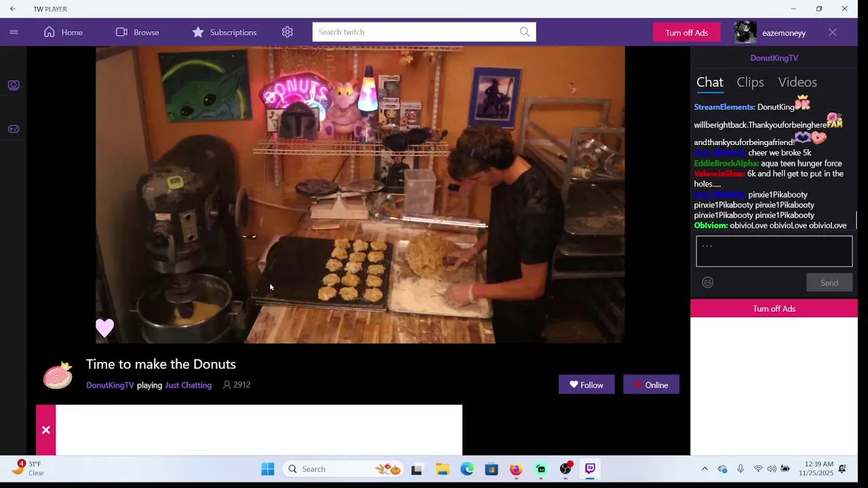Switch to the Chat tab
868x488 pixels.
pyautogui.click(x=709, y=82)
